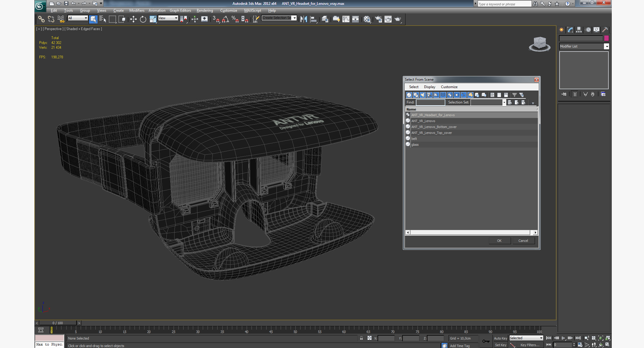Image resolution: width=644 pixels, height=348 pixels.
Task: Open Curve Editor from toolbar
Action: pos(346,19)
